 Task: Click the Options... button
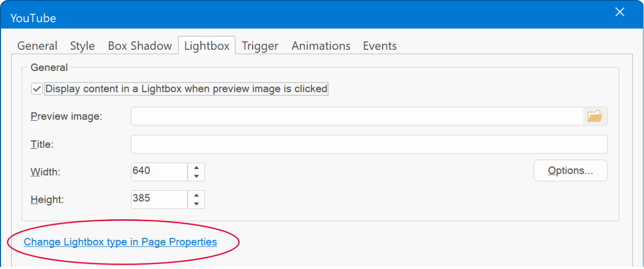pos(570,171)
